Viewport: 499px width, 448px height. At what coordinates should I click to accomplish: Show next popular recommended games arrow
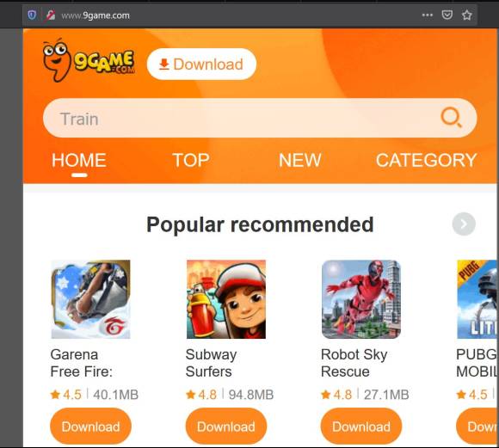click(x=464, y=224)
